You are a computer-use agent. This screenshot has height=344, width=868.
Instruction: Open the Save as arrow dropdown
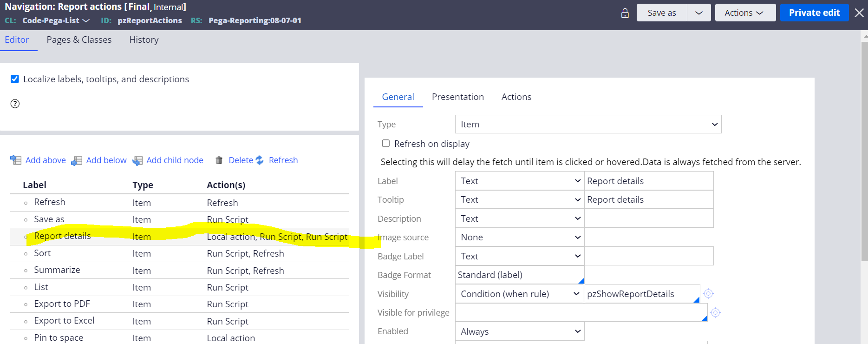(x=699, y=13)
